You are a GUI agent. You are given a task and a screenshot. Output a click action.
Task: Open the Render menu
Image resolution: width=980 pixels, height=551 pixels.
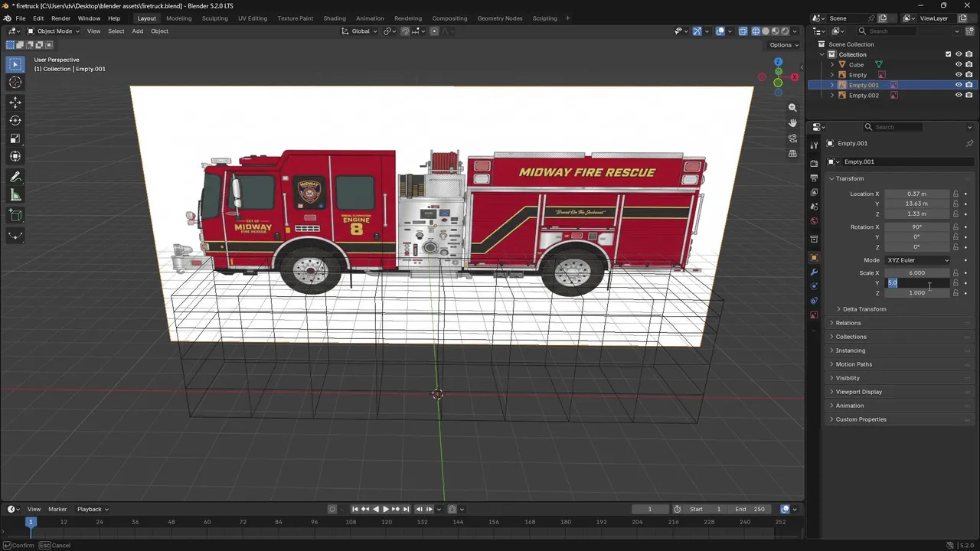(x=60, y=18)
